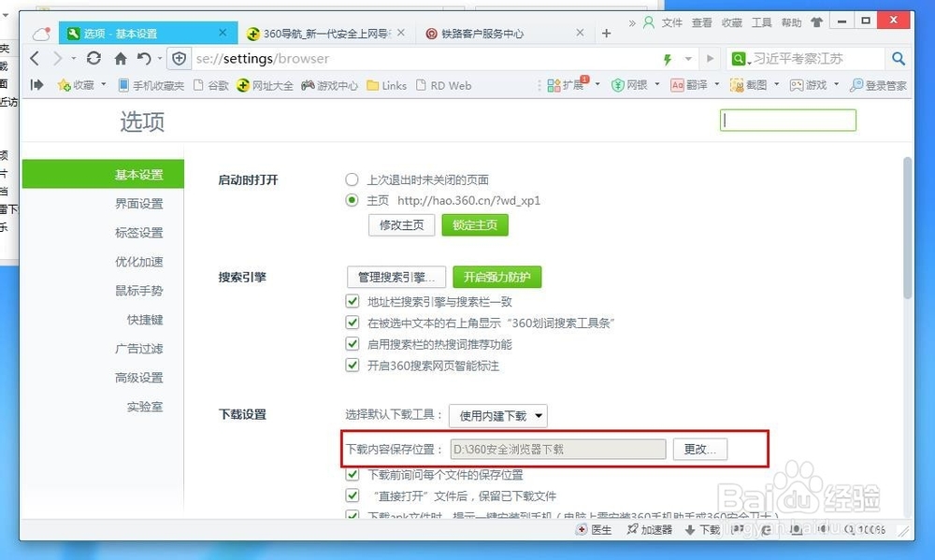Open 游戏中心 bookmark
Screen dimensions: 935x560
click(329, 85)
